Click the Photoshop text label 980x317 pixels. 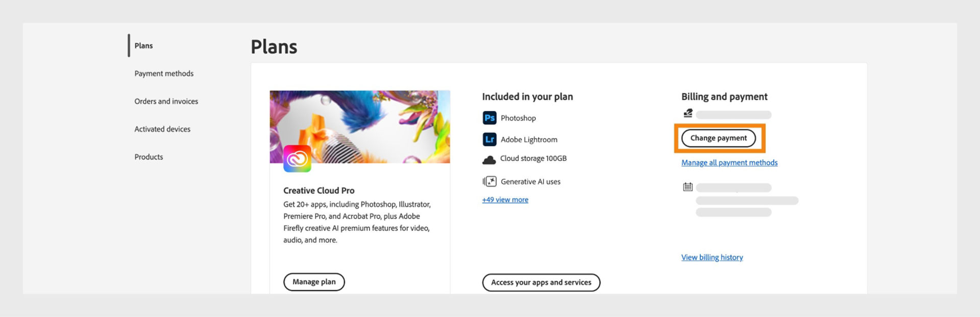[x=518, y=118]
